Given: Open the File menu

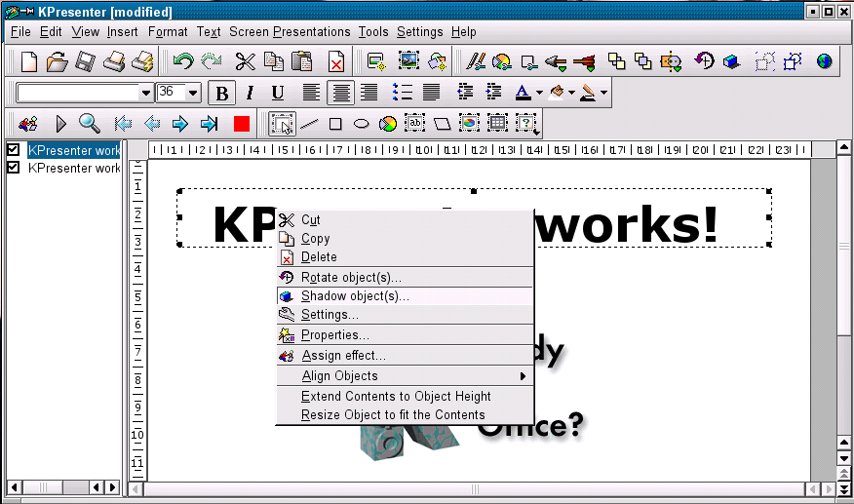Looking at the screenshot, I should [20, 32].
